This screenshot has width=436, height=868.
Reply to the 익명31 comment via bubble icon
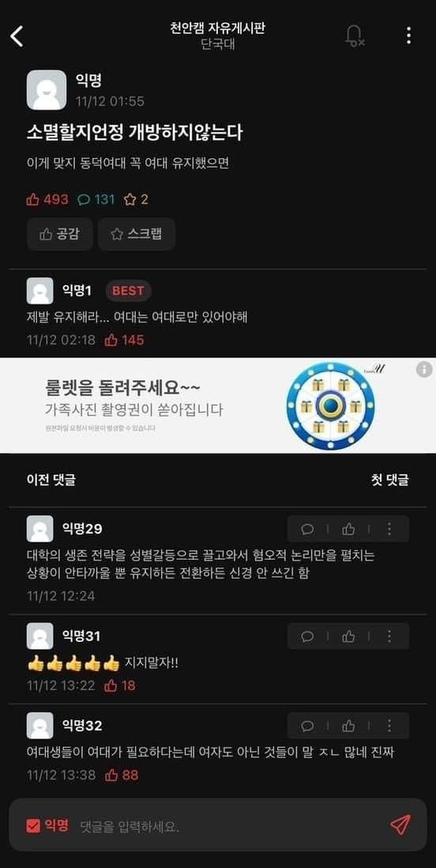tap(307, 636)
